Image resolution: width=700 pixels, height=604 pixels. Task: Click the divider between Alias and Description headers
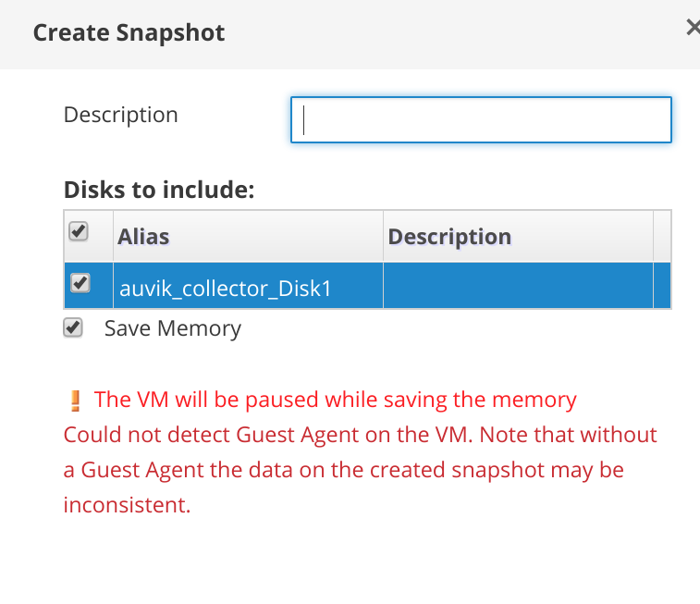tap(383, 236)
